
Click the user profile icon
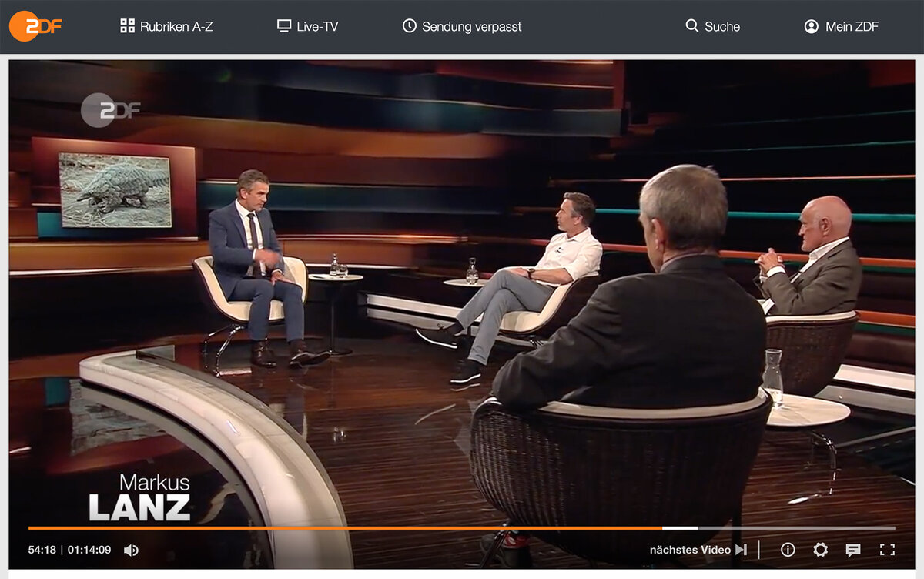coord(811,26)
